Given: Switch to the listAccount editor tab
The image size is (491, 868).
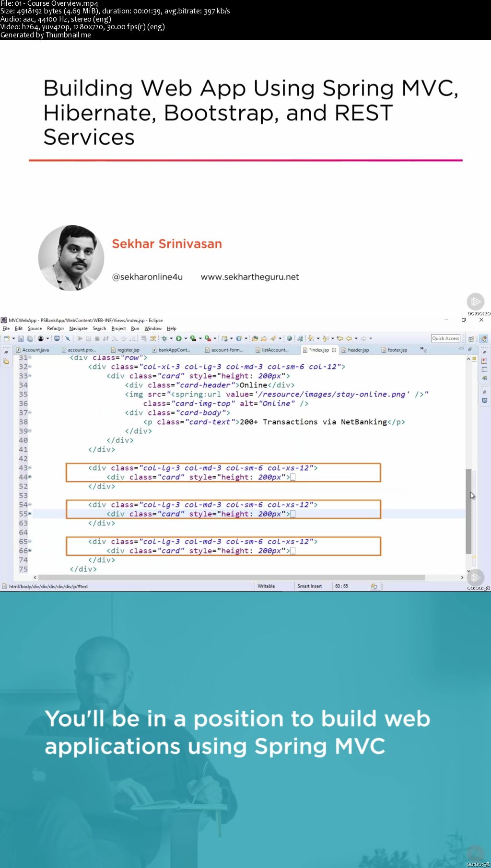Looking at the screenshot, I should coord(272,350).
